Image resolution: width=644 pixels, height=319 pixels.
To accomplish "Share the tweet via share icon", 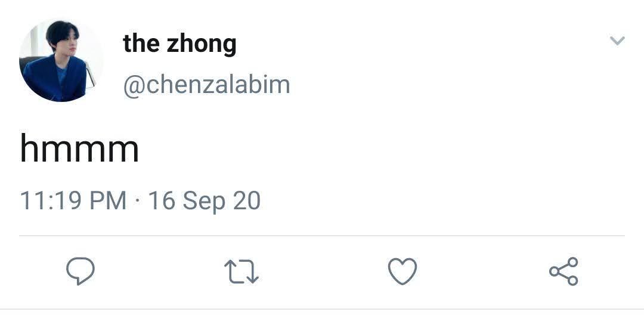I will pyautogui.click(x=564, y=271).
